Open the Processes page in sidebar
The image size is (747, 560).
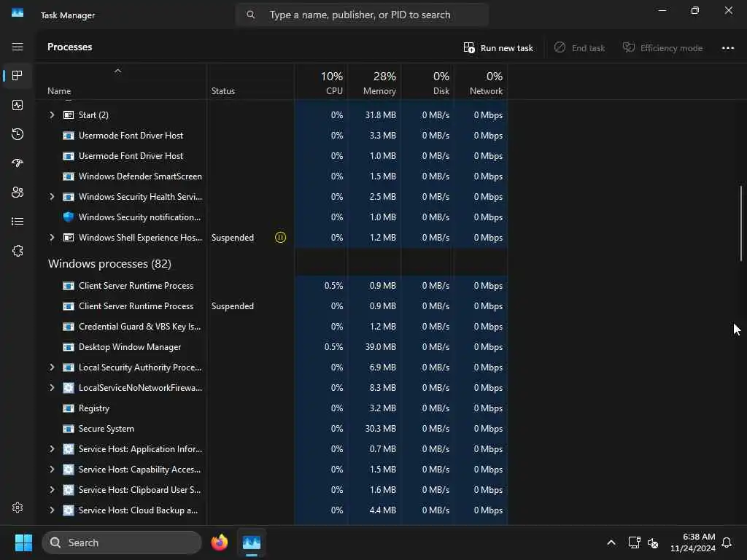tap(18, 76)
